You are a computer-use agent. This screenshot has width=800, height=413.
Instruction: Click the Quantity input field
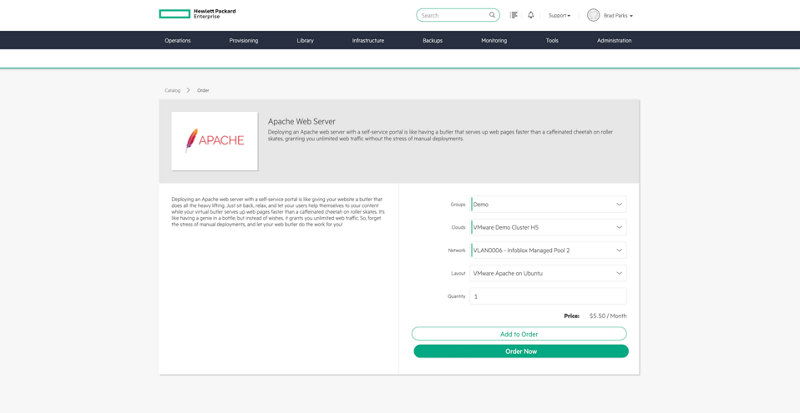click(548, 296)
